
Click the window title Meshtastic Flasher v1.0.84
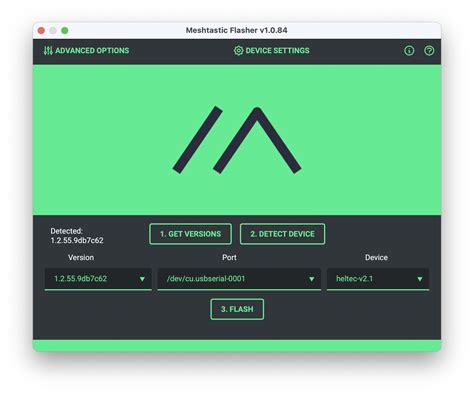237,30
